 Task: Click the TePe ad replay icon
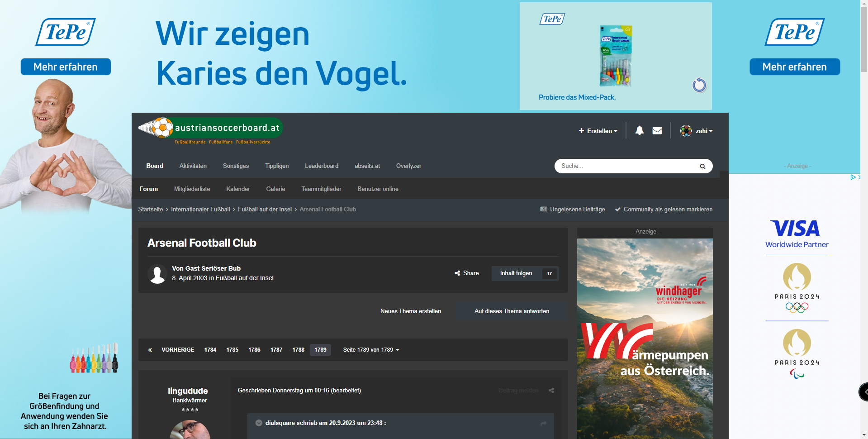pyautogui.click(x=699, y=85)
